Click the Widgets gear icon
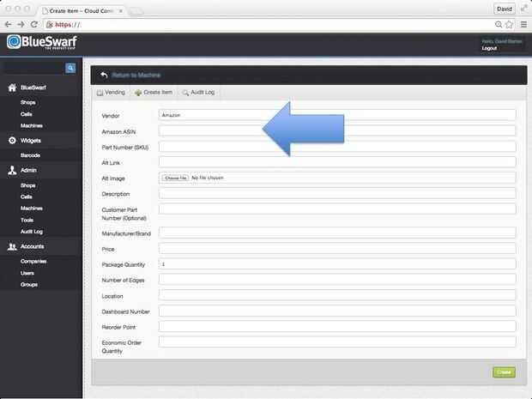Image resolution: width=532 pixels, height=399 pixels. 12,141
